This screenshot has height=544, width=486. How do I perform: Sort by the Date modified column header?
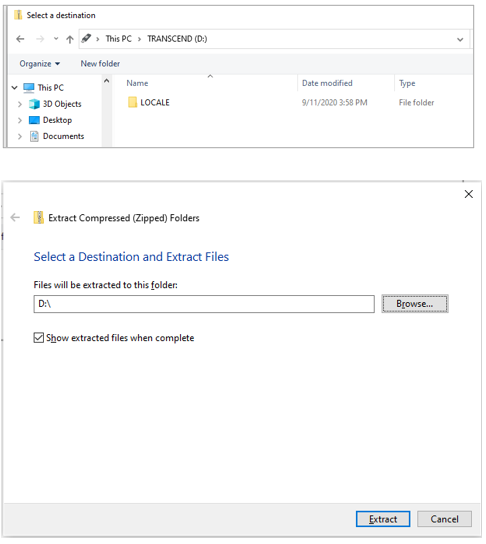click(327, 83)
